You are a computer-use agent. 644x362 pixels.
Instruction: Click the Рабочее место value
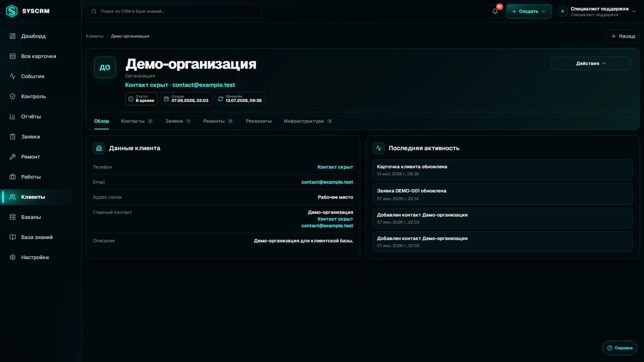pyautogui.click(x=335, y=197)
